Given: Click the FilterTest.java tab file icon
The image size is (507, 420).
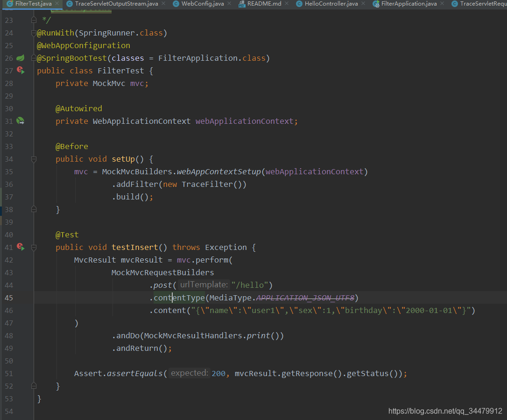Looking at the screenshot, I should pos(10,4).
